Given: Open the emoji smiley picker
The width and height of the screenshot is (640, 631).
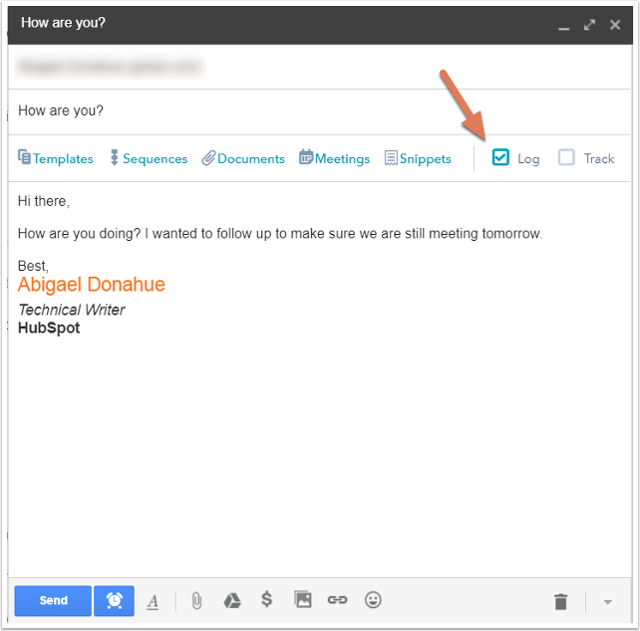Looking at the screenshot, I should tap(373, 600).
